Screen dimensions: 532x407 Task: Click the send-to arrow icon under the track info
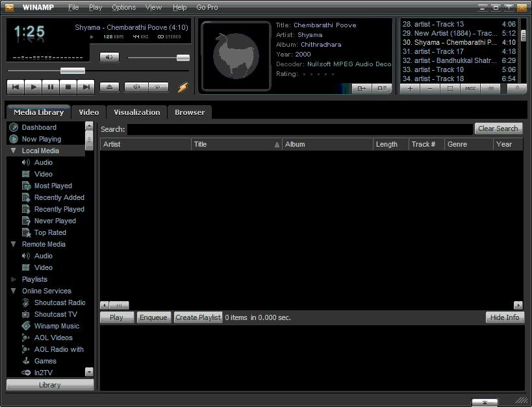(x=362, y=88)
